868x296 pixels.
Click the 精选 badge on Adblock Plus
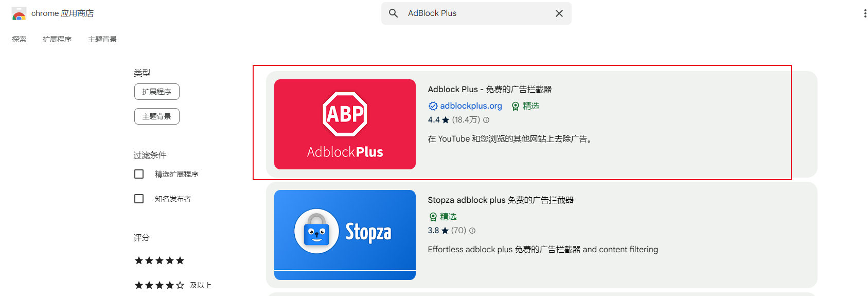pos(525,106)
